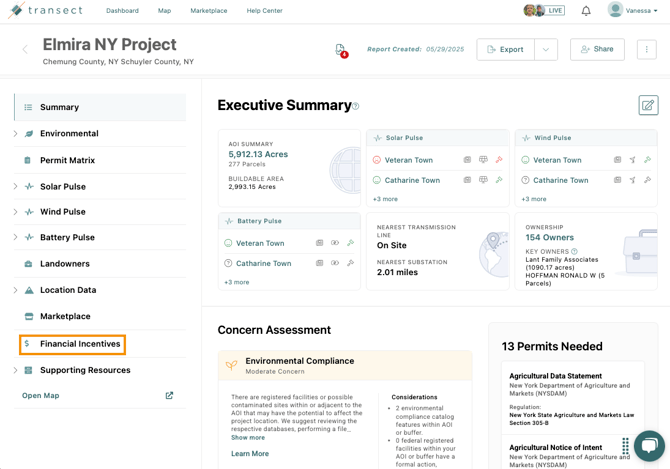
Task: Click Battery Pulse Veteran Town battery icon
Action: 335,243
